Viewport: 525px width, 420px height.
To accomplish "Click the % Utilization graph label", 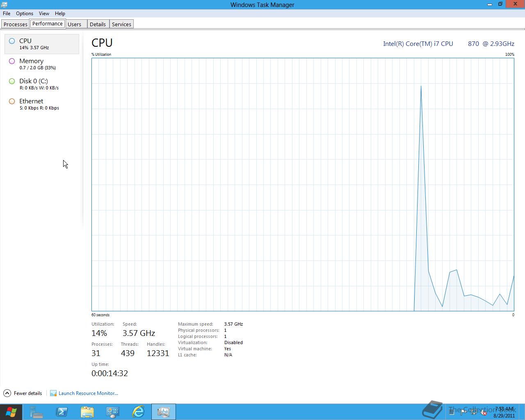I will [x=101, y=55].
